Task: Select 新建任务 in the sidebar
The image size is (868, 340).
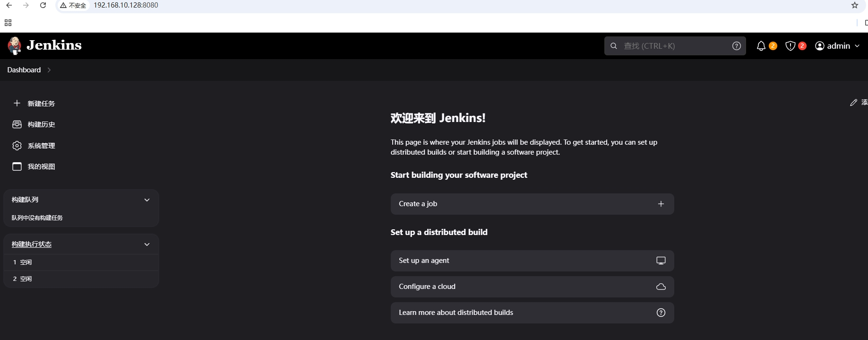Action: click(x=41, y=104)
